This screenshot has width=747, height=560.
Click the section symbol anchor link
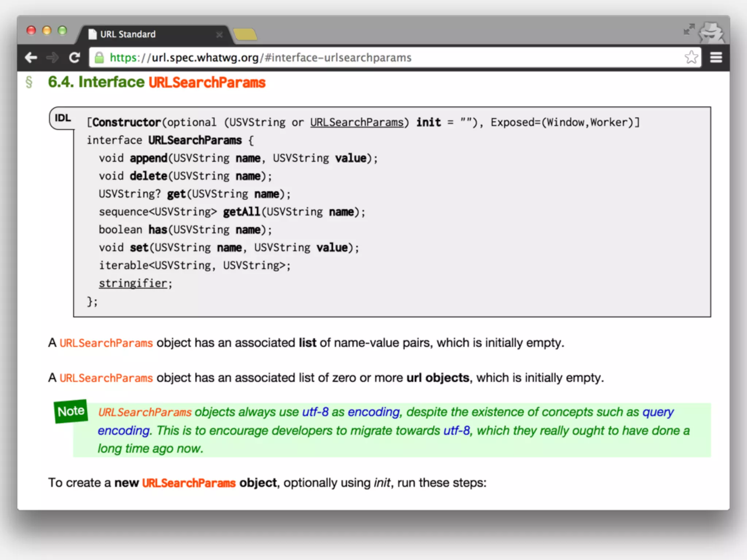pos(29,82)
